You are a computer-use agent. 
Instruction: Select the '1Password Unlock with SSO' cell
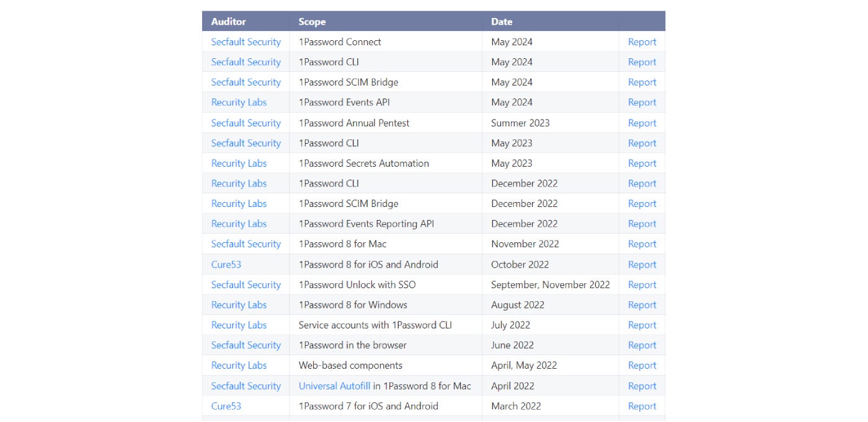point(386,284)
